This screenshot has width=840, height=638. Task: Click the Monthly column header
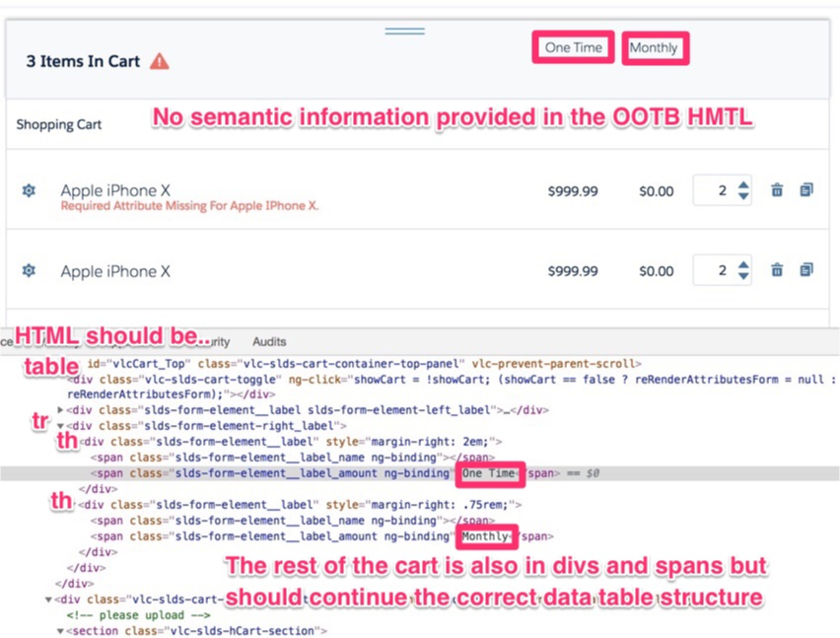point(654,48)
